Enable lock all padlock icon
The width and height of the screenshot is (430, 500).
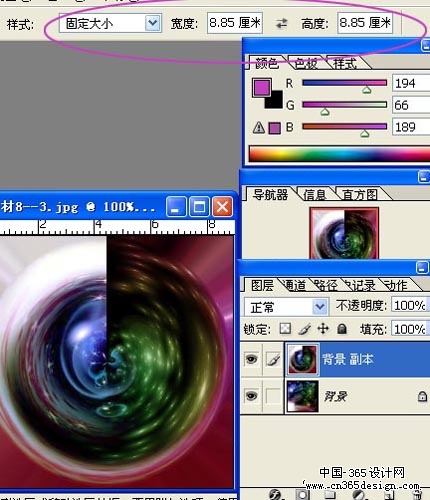click(x=342, y=329)
